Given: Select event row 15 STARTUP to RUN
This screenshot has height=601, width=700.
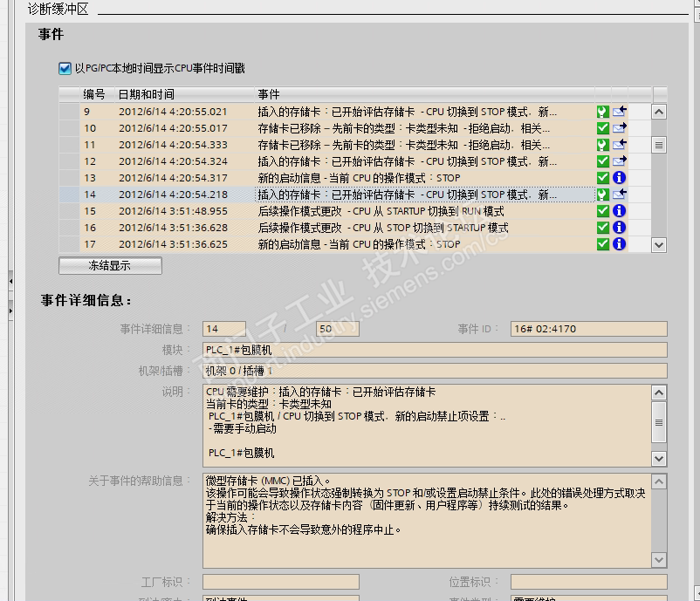Looking at the screenshot, I should pyautogui.click(x=343, y=210).
